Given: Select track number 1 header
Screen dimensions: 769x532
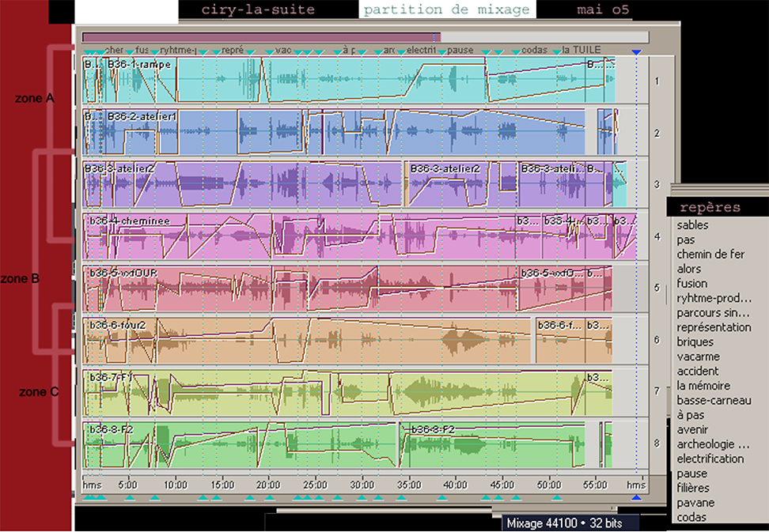Looking at the screenshot, I should pos(657,81).
